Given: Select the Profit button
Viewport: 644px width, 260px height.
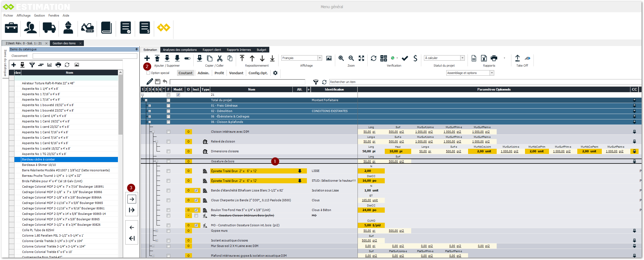Looking at the screenshot, I should coord(219,73).
